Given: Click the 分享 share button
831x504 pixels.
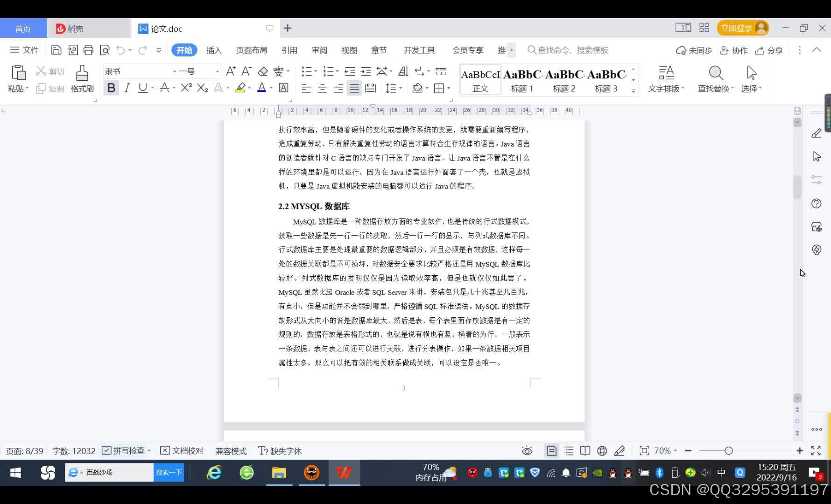Looking at the screenshot, I should click(x=769, y=50).
